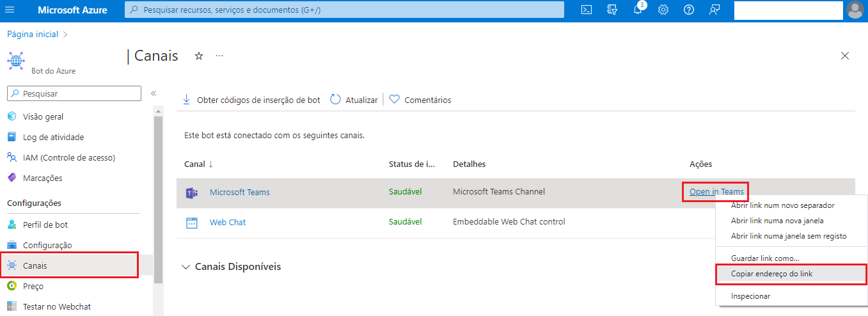Image resolution: width=868 pixels, height=316 pixels.
Task: Choose Abrir link numa nova janela
Action: [x=777, y=221]
